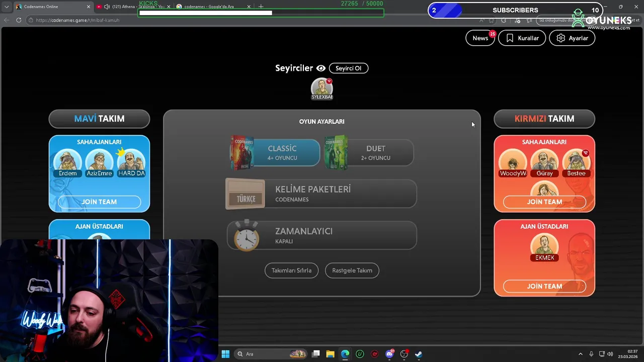The image size is (644, 362).
Task: Click Erdem's player avatar
Action: coord(67,163)
